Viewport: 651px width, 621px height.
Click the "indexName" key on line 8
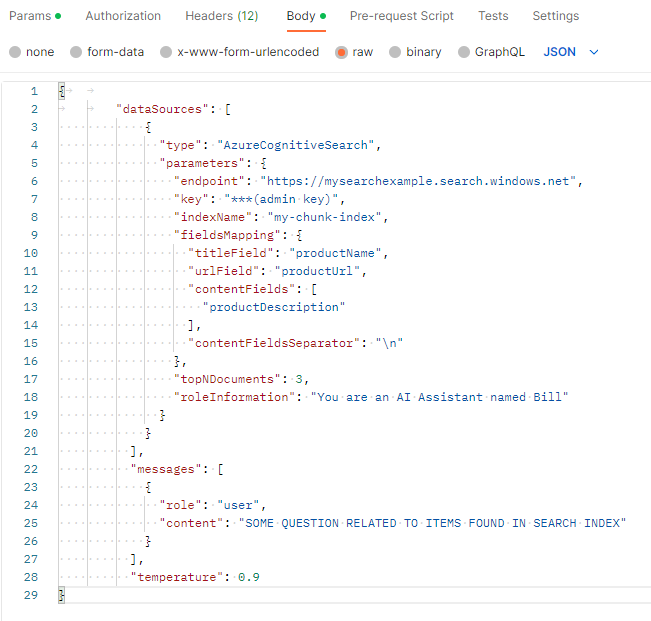213,217
